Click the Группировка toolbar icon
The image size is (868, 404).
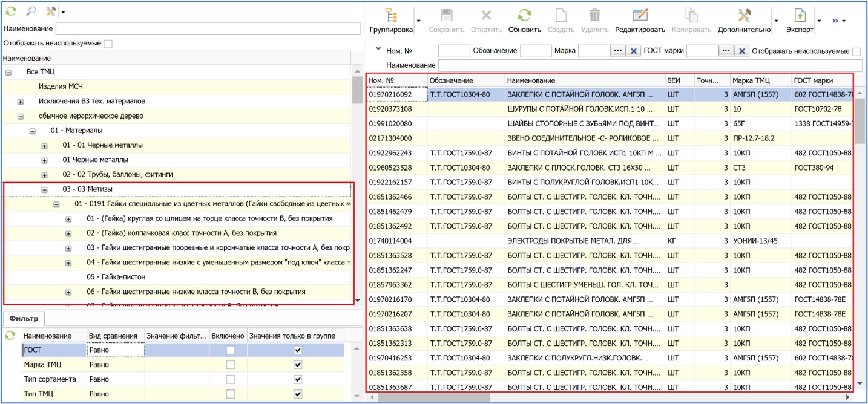[391, 16]
